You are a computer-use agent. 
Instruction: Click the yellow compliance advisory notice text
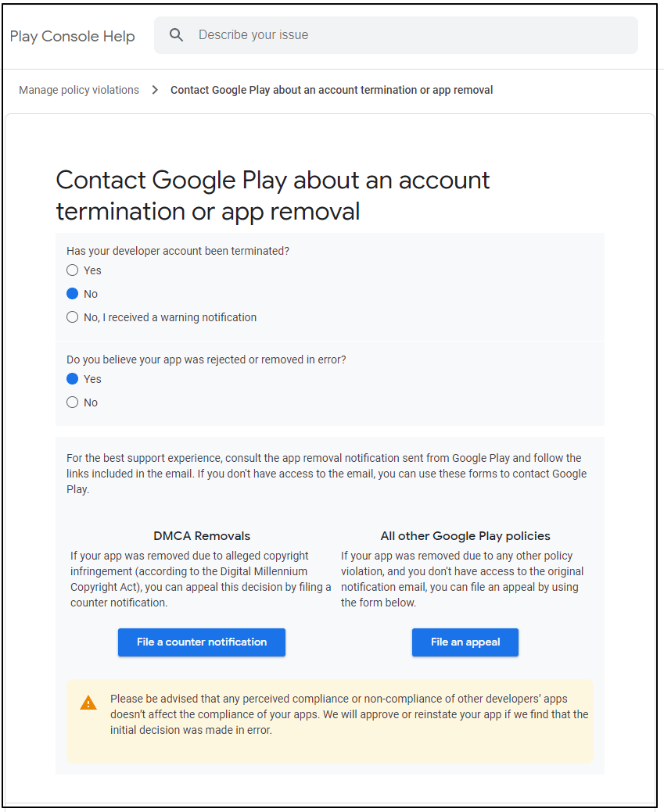[349, 714]
